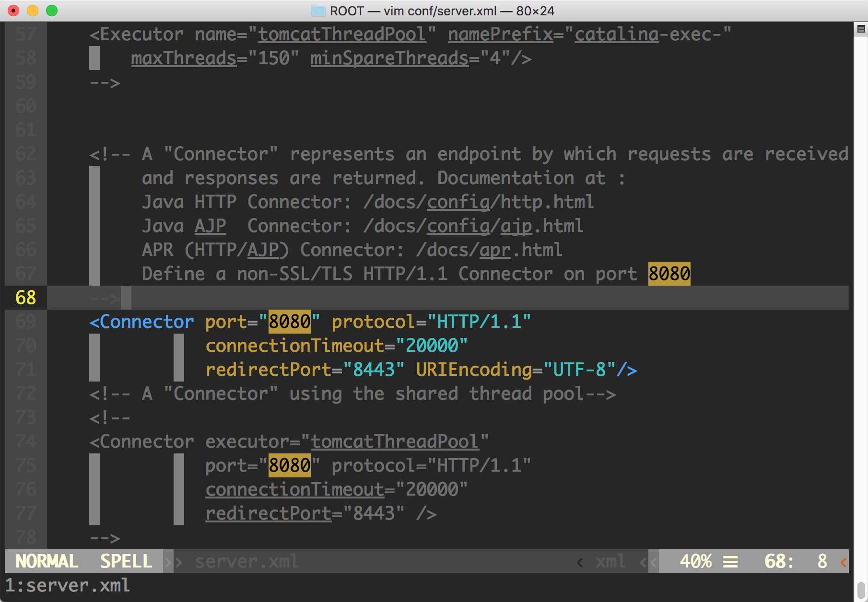Click the folder icon in the title bar
The width and height of the screenshot is (868, 602).
(318, 11)
